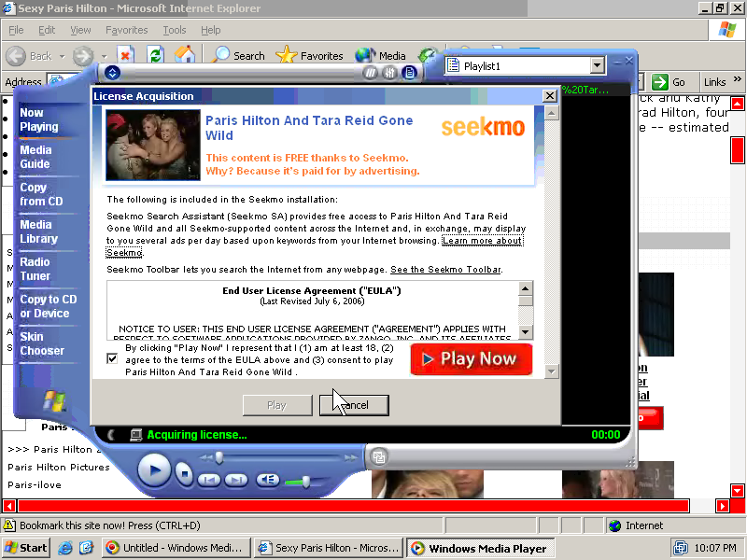Open the Media pane from the IE toolbar

pos(381,56)
